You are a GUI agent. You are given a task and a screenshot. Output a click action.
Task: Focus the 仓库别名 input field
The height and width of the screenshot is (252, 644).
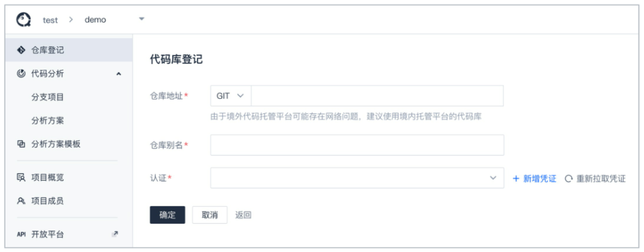[357, 145]
